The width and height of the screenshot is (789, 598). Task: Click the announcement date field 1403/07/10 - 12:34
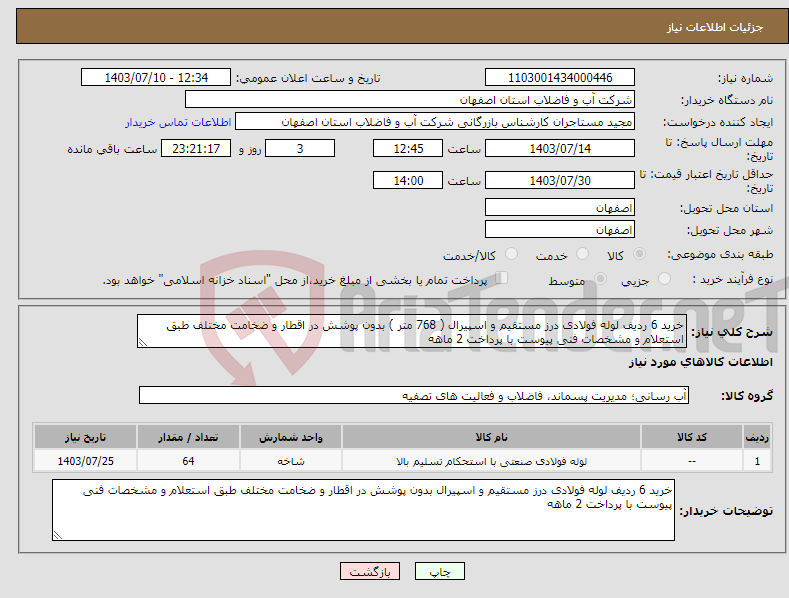point(156,78)
